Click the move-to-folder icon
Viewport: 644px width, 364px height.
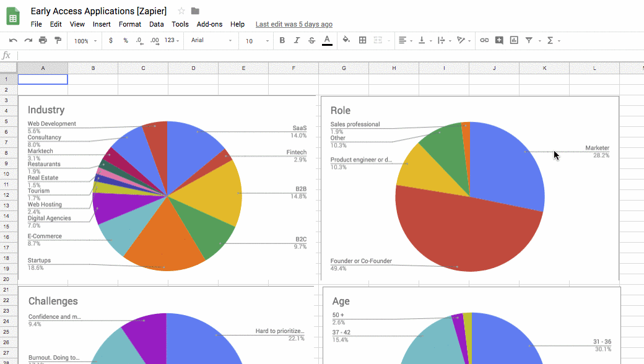pyautogui.click(x=195, y=11)
